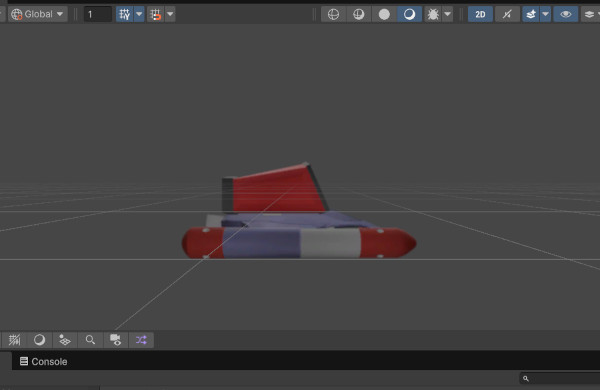Toggle scene visibility eye icon
Image resolution: width=600 pixels, height=390 pixels.
(566, 15)
